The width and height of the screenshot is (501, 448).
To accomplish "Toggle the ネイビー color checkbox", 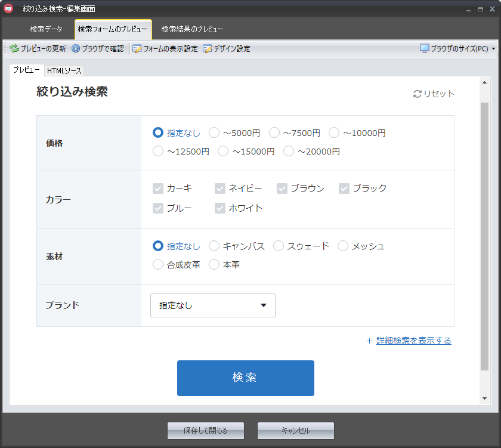I will point(220,189).
